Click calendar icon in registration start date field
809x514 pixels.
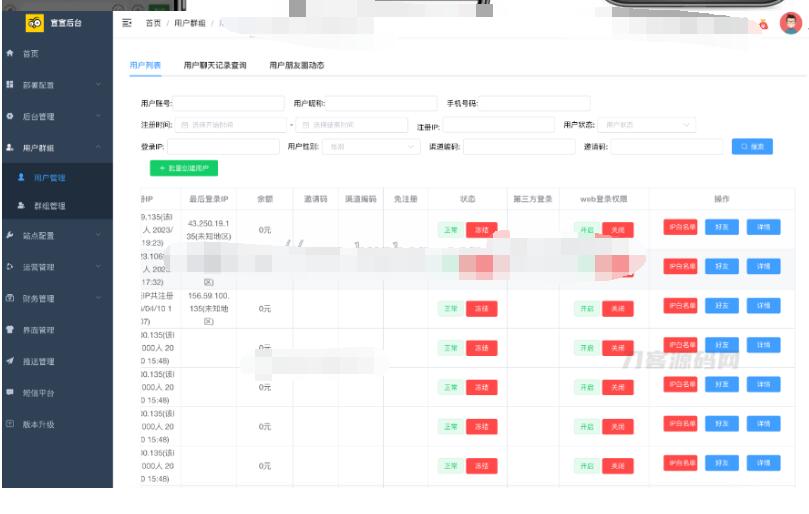click(185, 125)
